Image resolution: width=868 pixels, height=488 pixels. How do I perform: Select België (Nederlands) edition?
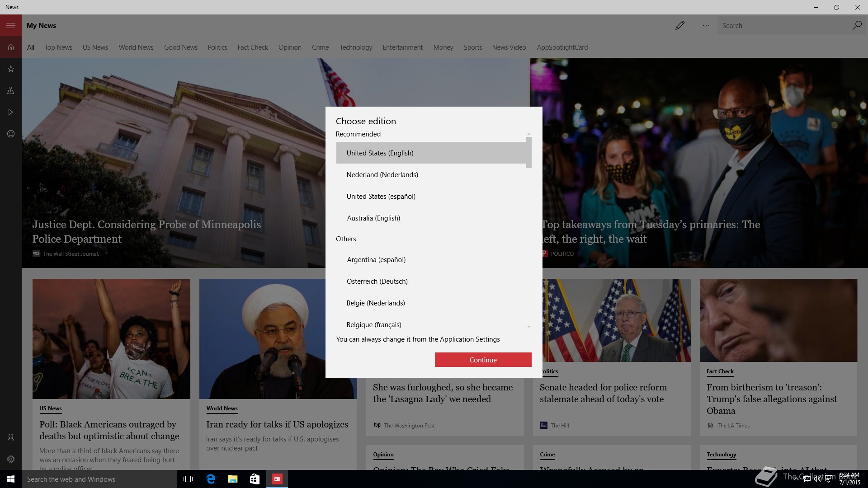[x=431, y=303]
